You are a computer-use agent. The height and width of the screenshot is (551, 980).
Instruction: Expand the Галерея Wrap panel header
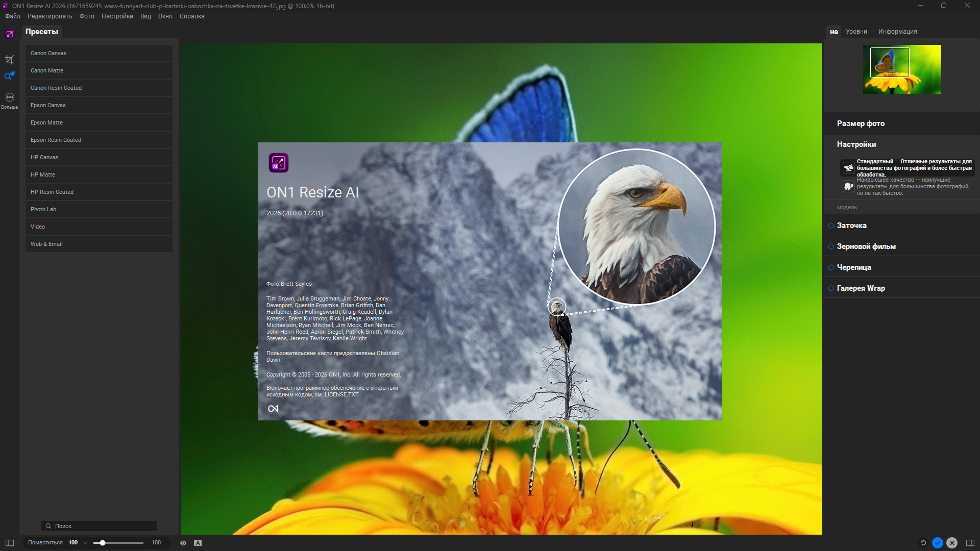pyautogui.click(x=861, y=288)
